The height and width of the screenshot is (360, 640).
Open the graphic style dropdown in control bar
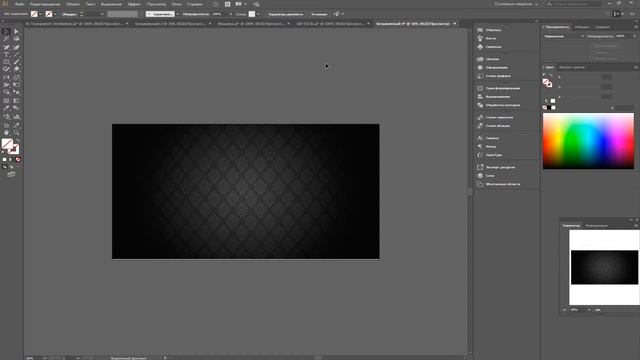258,14
